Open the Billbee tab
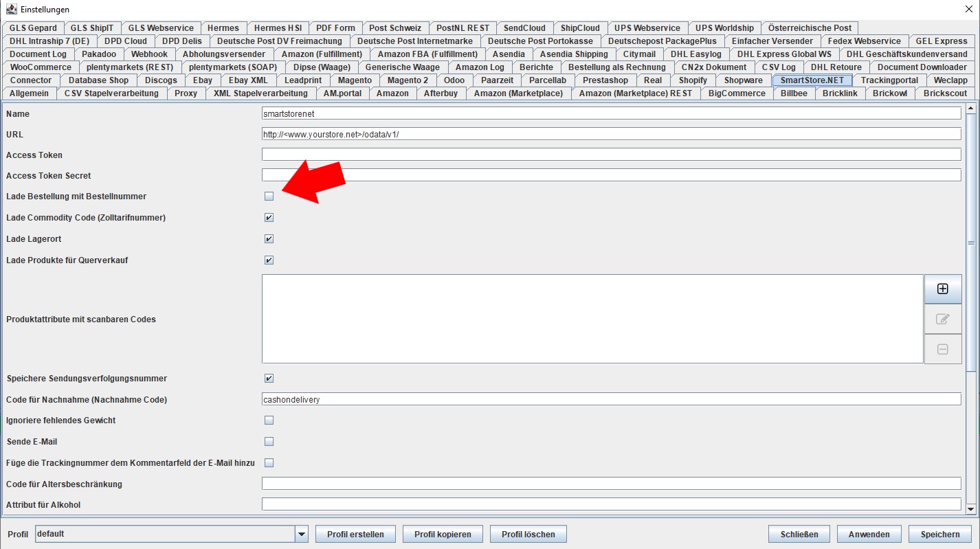This screenshot has height=549, width=980. [x=794, y=93]
